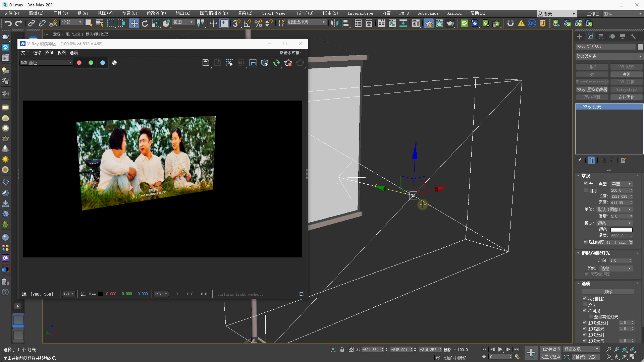Toggle the red channel in frame buffer
644x362 pixels.
pyautogui.click(x=79, y=63)
